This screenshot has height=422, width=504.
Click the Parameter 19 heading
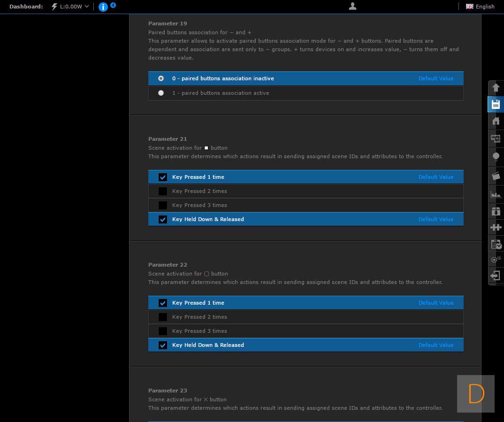168,23
